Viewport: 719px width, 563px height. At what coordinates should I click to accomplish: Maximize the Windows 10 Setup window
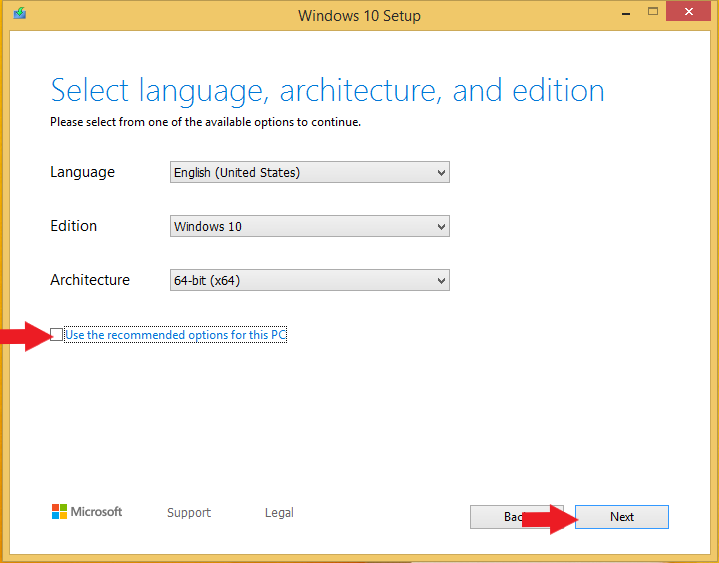(653, 13)
